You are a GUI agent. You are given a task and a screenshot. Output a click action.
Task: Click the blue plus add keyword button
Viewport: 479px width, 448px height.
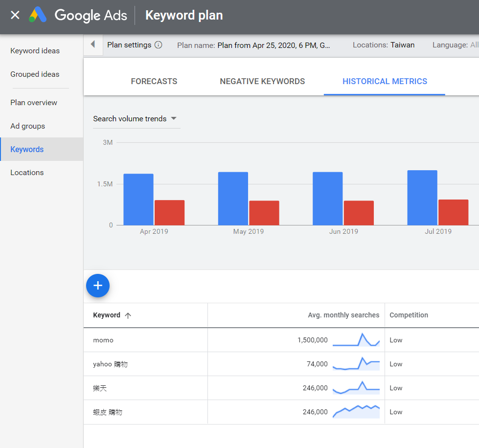[x=98, y=286]
